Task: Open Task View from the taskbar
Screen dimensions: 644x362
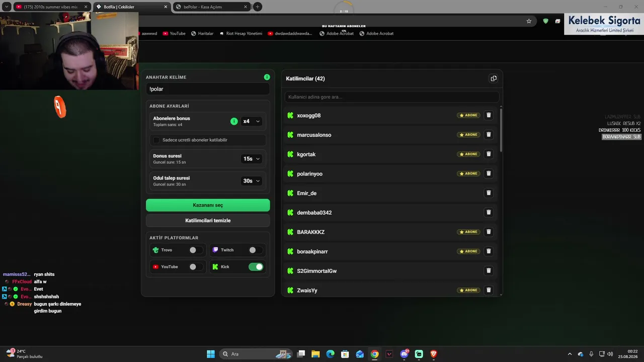Action: [x=301, y=354]
